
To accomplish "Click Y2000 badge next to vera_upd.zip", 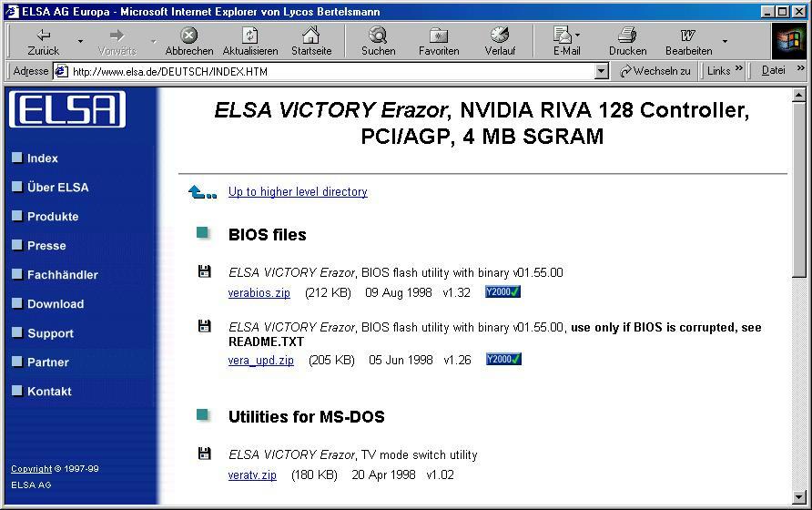I will point(503,359).
